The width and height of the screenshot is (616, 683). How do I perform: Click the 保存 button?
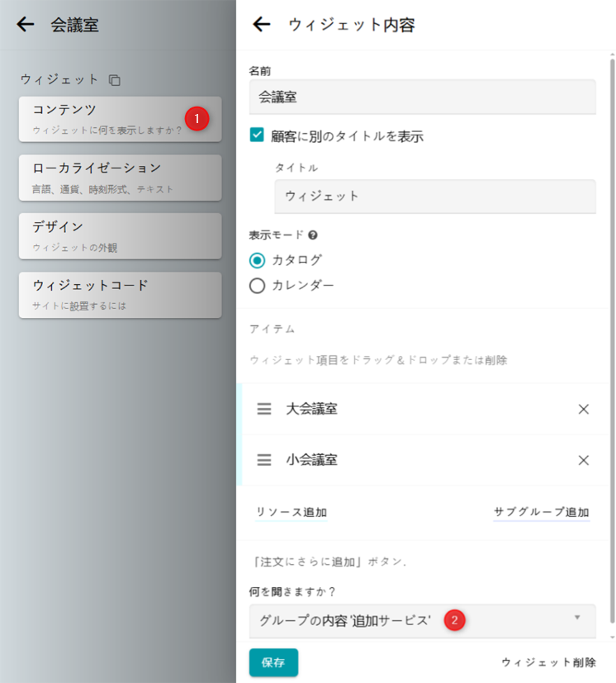(x=273, y=662)
